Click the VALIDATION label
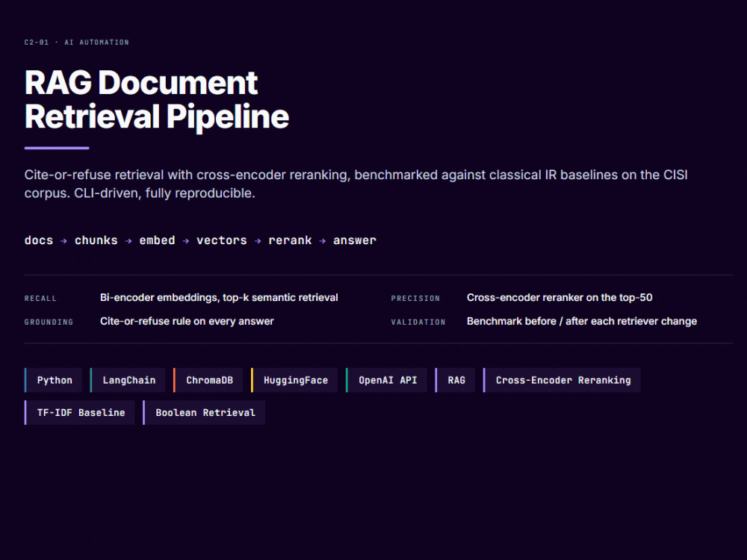747x560 pixels. click(x=418, y=323)
